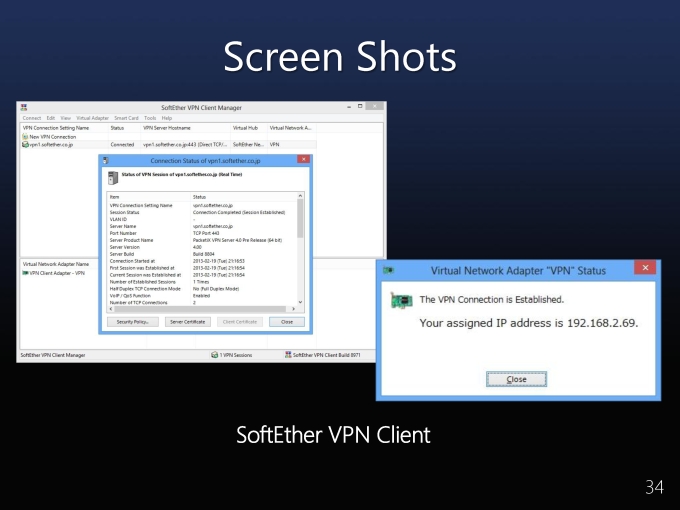680x510 pixels.
Task: Open the Virtual Adapter menu
Action: coord(92,118)
